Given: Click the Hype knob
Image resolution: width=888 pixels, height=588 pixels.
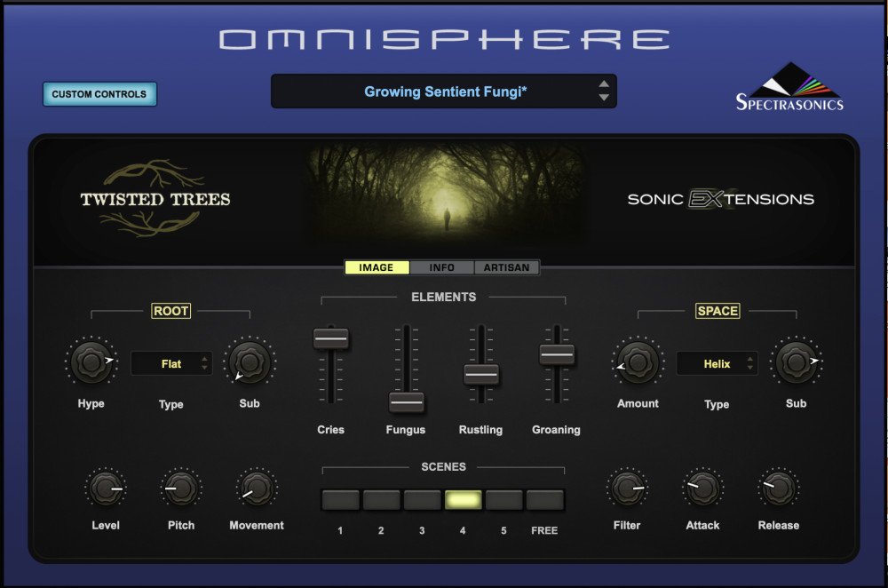Looking at the screenshot, I should click(91, 362).
